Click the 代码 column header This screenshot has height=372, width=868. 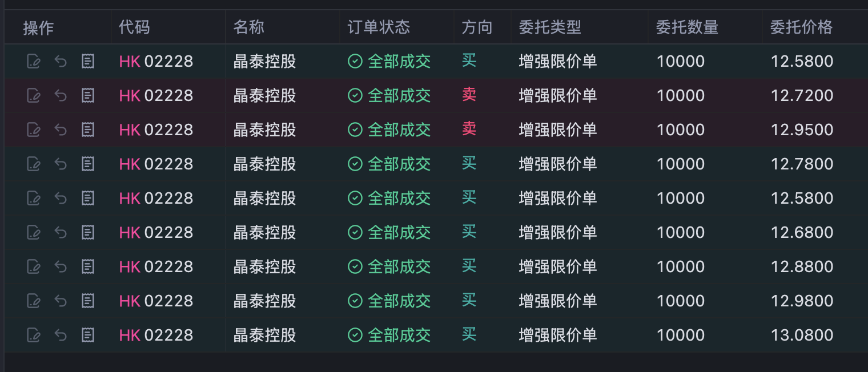click(134, 27)
